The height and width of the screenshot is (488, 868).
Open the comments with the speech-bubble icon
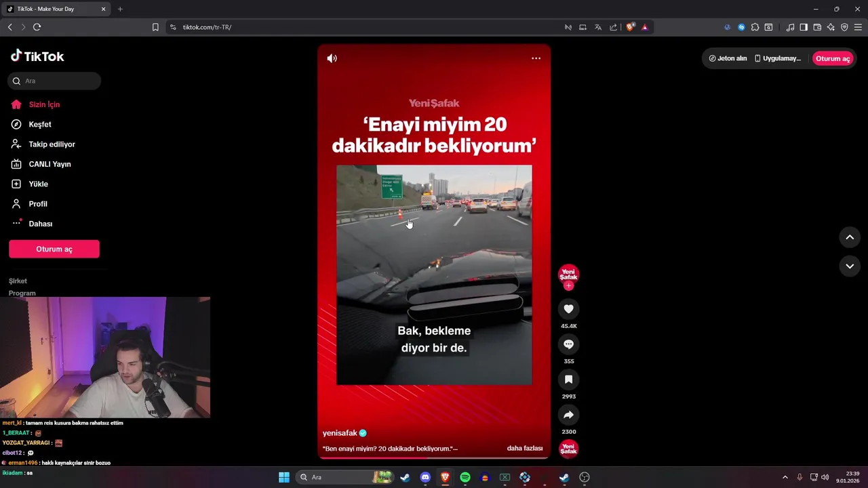[568, 344]
